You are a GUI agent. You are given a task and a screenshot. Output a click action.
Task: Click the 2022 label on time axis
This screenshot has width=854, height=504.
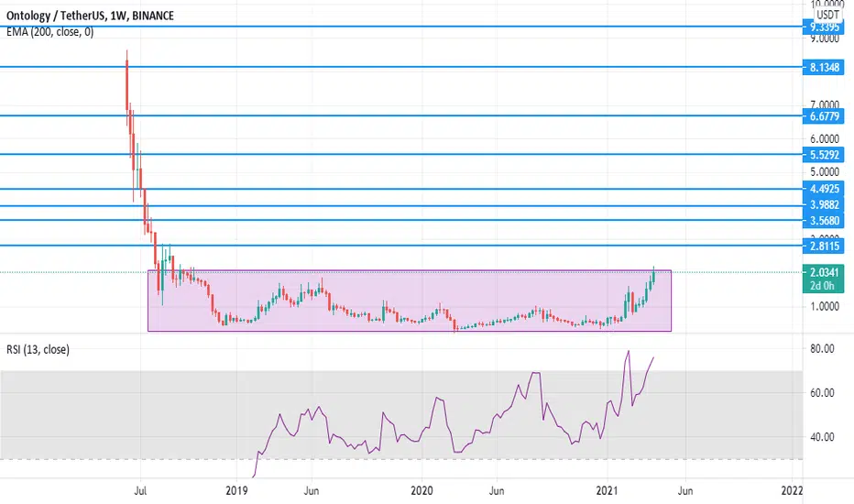792,491
